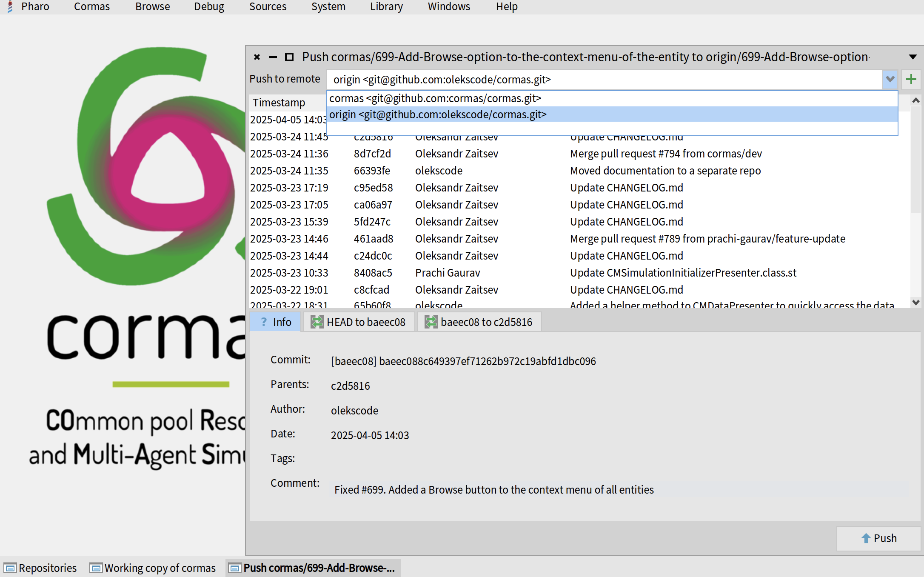The width and height of the screenshot is (924, 577).
Task: Toggle the remote dropdown arrow closed
Action: coord(890,80)
